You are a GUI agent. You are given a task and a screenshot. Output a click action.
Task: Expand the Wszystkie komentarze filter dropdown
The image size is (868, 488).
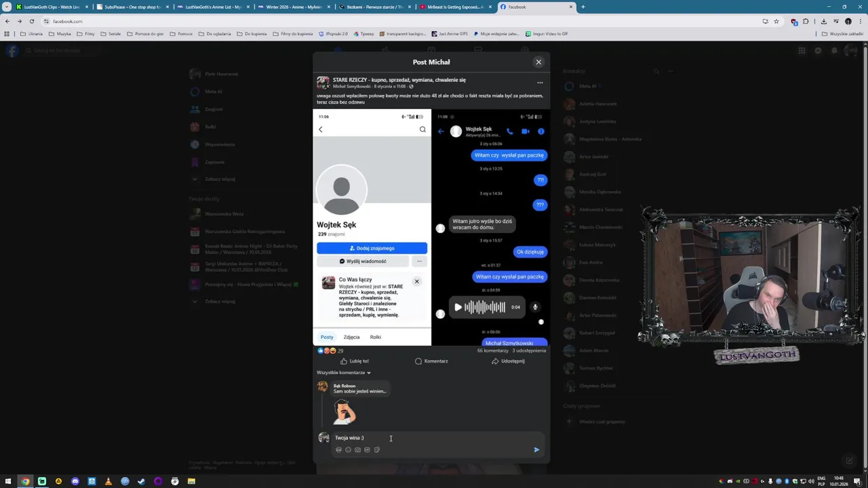(343, 373)
